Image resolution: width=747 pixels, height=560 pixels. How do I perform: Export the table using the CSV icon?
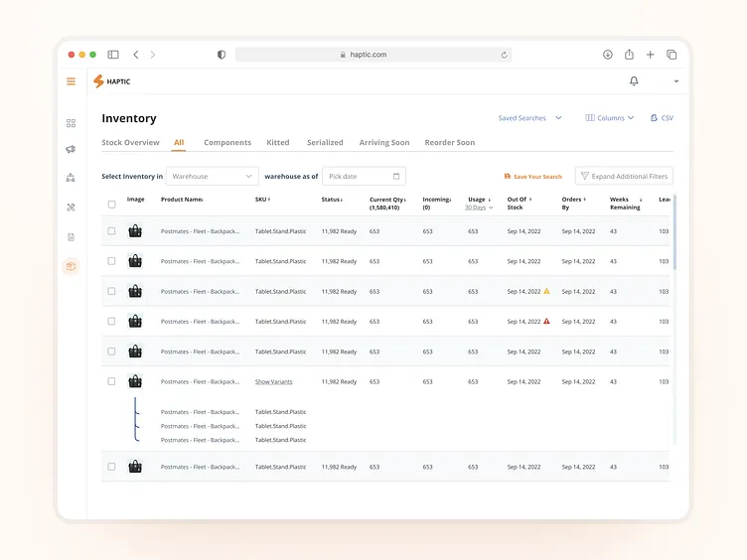[662, 118]
